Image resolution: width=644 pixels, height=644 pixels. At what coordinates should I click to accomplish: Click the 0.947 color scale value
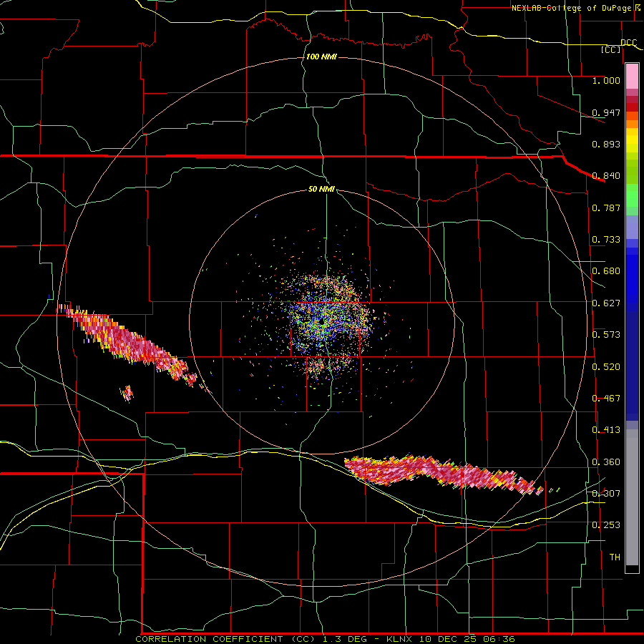(606, 112)
